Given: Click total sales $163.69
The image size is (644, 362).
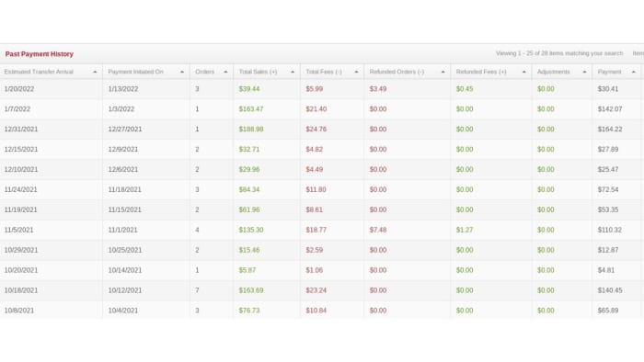Looking at the screenshot, I should click(251, 290).
